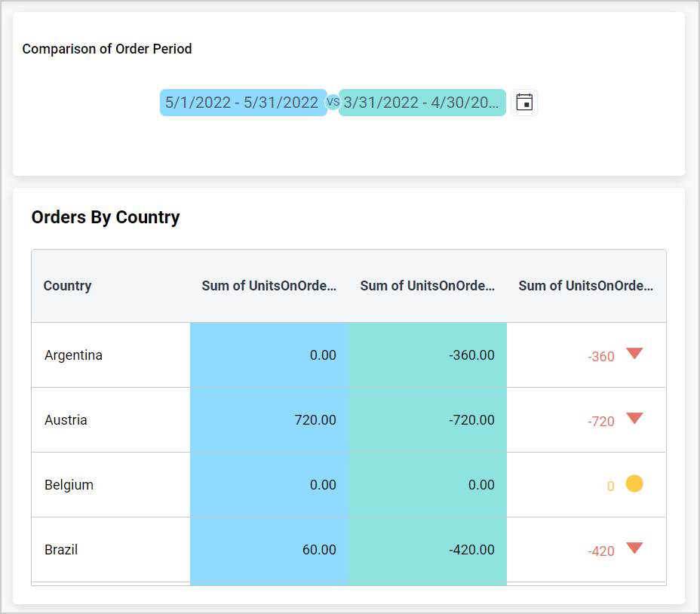
Task: Click Brazil's red decrease arrow icon
Action: point(634,548)
